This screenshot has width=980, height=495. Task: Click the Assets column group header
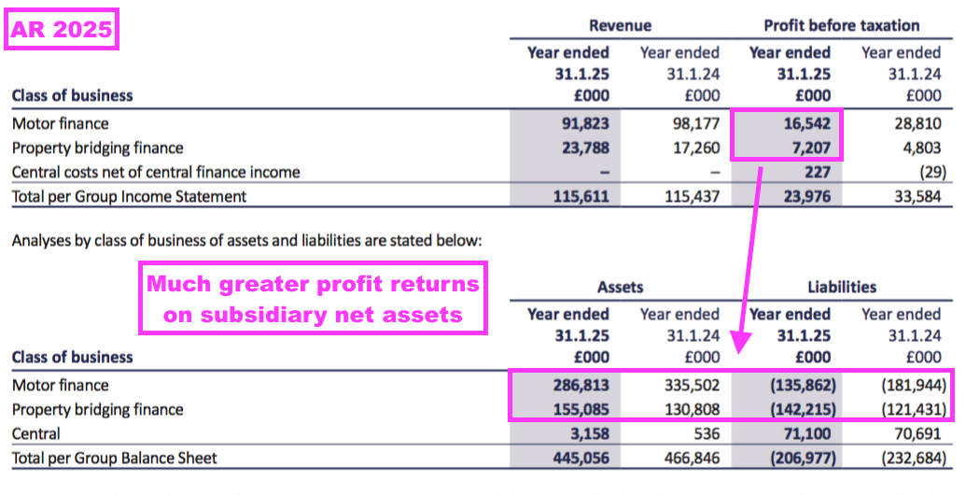pyautogui.click(x=620, y=288)
